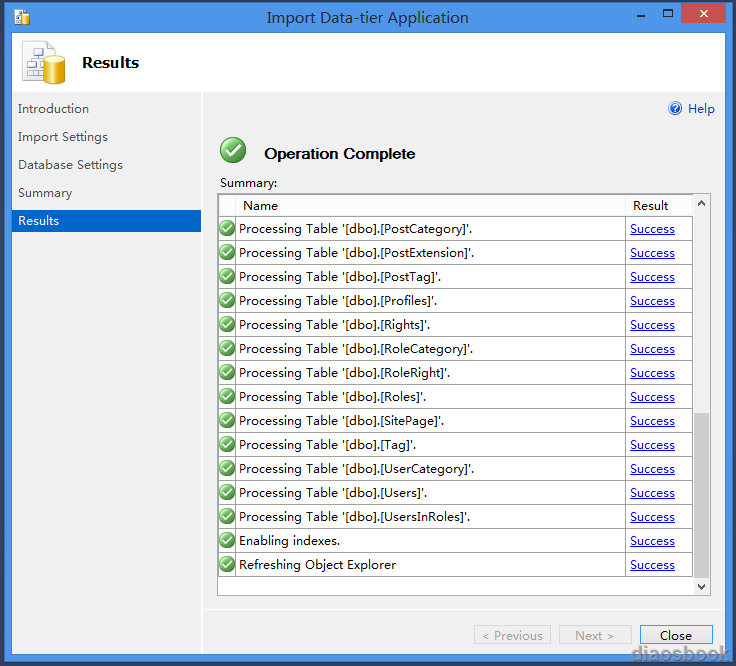Close the window with the red X
This screenshot has width=736, height=666.
[704, 14]
